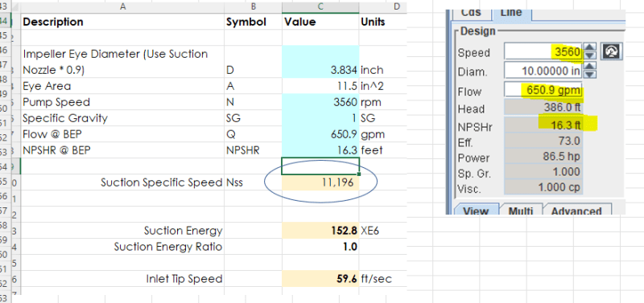644x303 pixels.
Task: Select the Units header cell
Action: tap(383, 22)
